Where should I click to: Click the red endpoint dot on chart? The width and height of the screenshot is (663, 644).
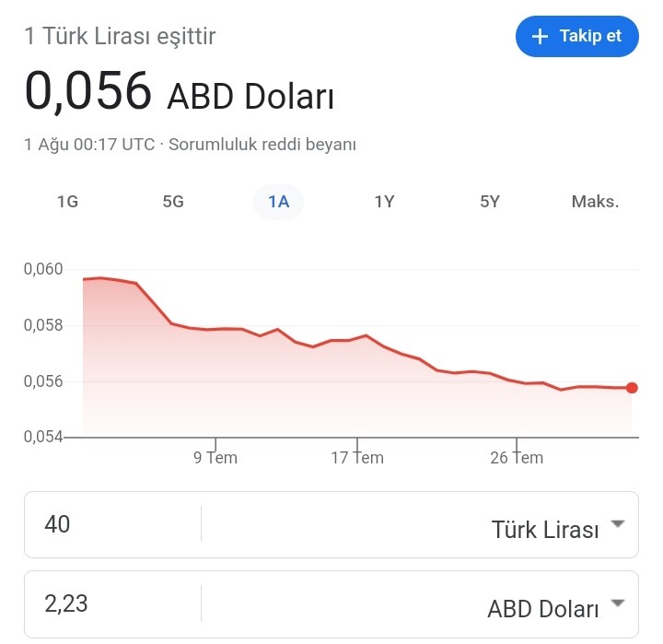(632, 388)
